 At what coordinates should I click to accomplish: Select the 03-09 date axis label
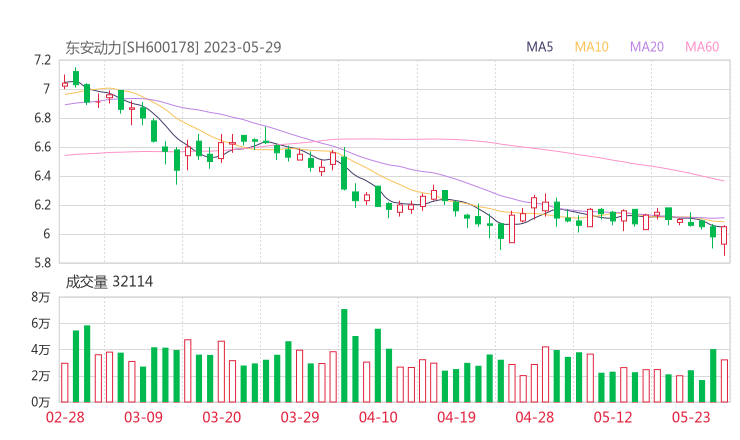(143, 418)
